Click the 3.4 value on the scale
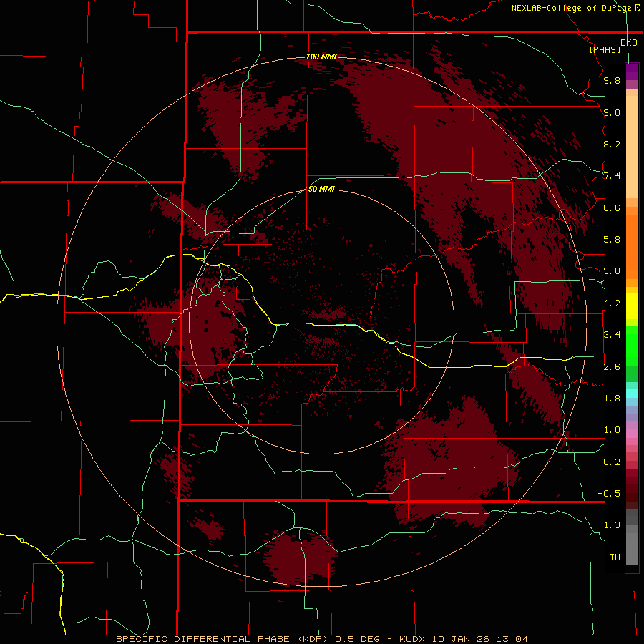644x644 pixels. [x=612, y=335]
